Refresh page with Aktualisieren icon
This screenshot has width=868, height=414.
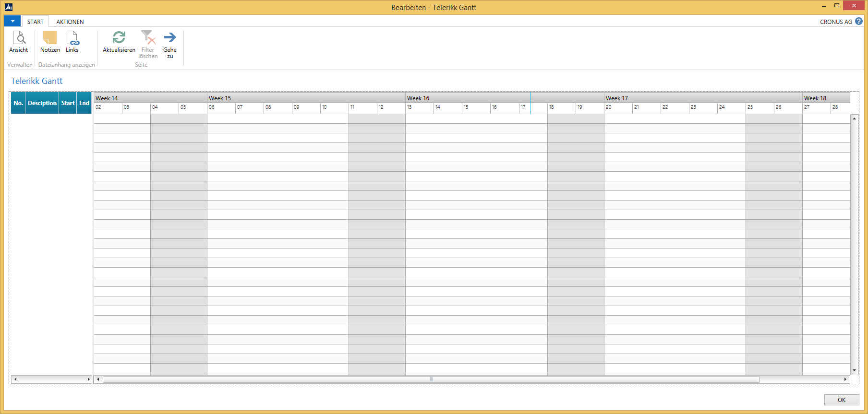pyautogui.click(x=119, y=37)
